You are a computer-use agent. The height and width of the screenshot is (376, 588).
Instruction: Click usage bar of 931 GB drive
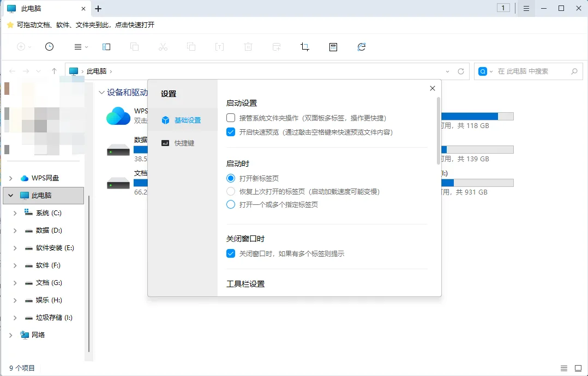point(477,183)
